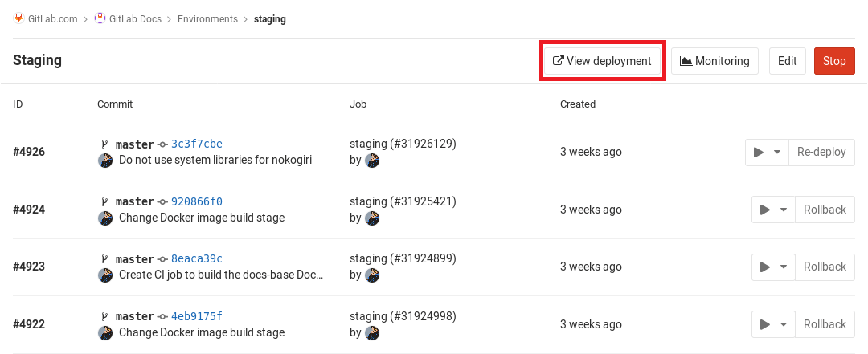868x354 pixels.
Task: Click the GitLab Docs project avatar icon
Action: pyautogui.click(x=100, y=18)
